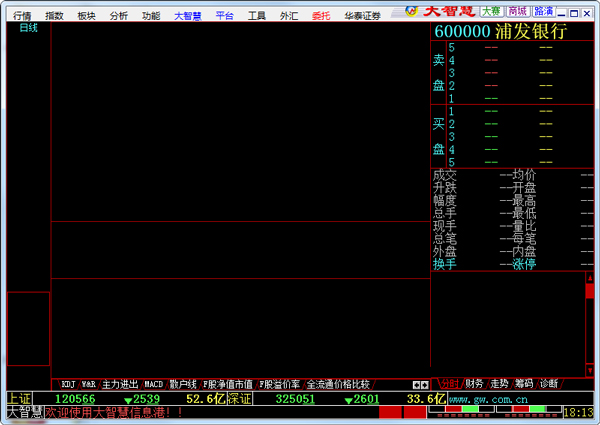The height and width of the screenshot is (425, 600).
Task: Switch to the 财务 tab
Action: [474, 383]
